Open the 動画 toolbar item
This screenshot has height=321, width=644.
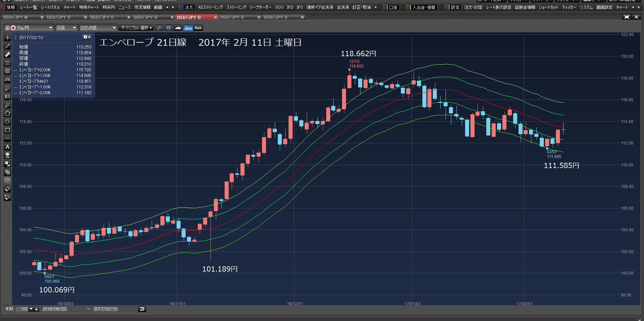[x=158, y=7]
